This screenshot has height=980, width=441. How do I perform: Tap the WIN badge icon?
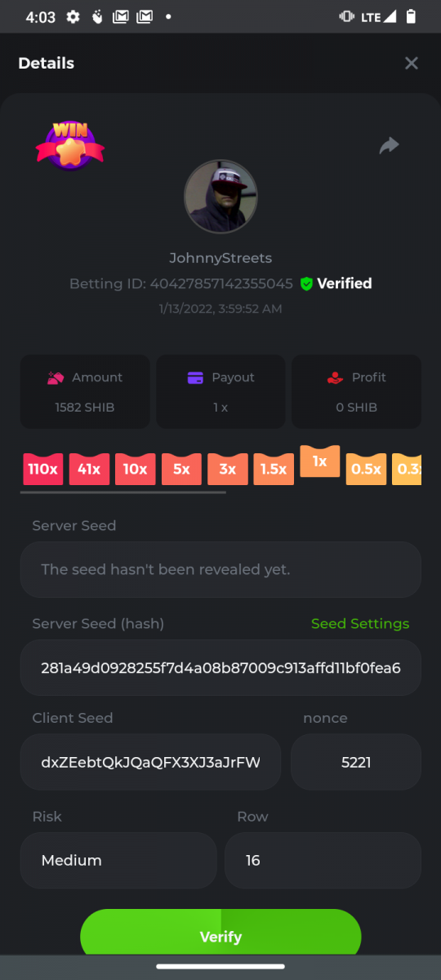[x=70, y=145]
